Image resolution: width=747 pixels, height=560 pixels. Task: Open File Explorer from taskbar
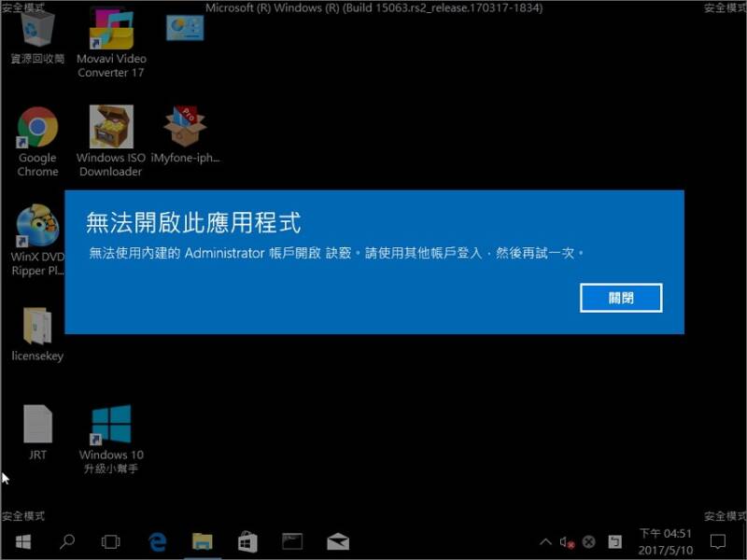pyautogui.click(x=203, y=542)
